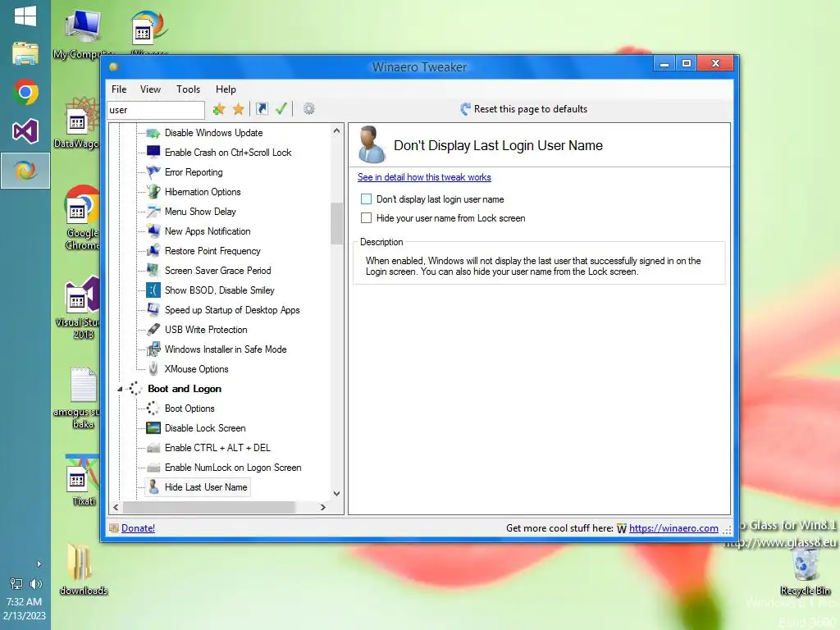Click tree scroll down arrow
This screenshot has height=630, width=840.
pos(336,493)
